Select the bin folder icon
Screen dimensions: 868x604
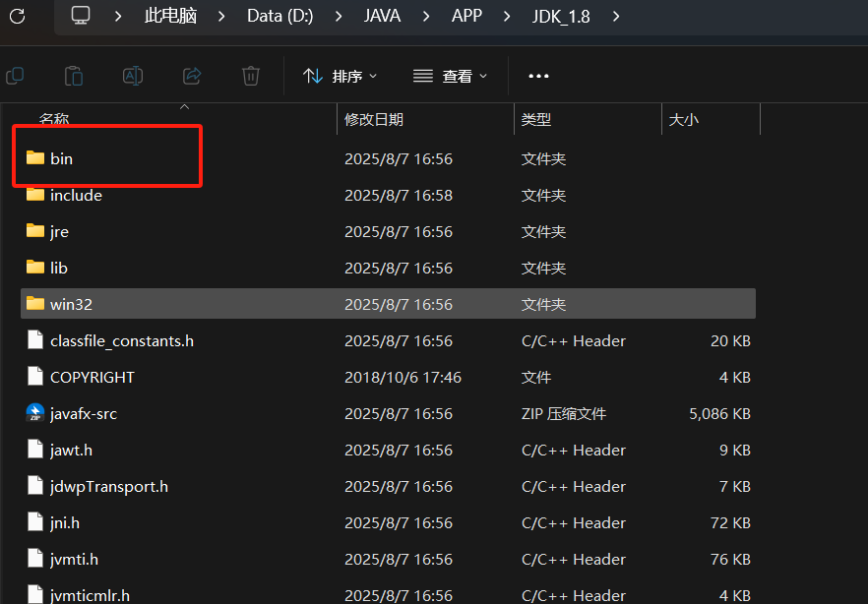click(35, 158)
